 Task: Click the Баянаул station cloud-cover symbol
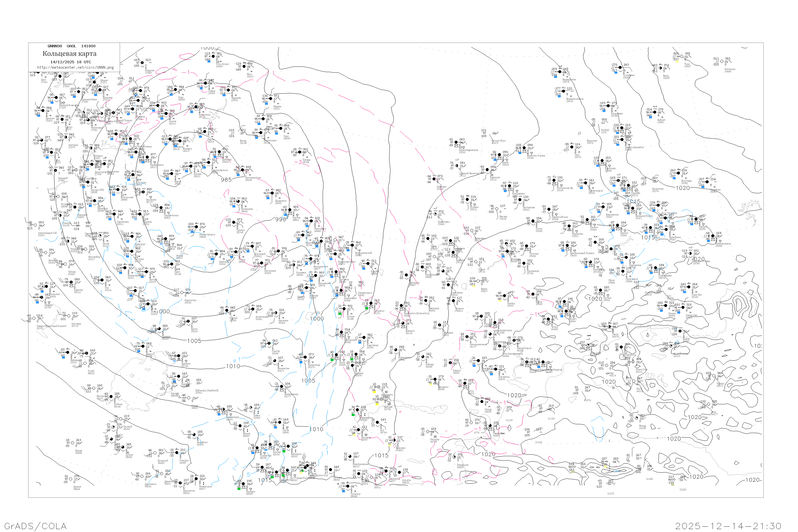click(403, 323)
